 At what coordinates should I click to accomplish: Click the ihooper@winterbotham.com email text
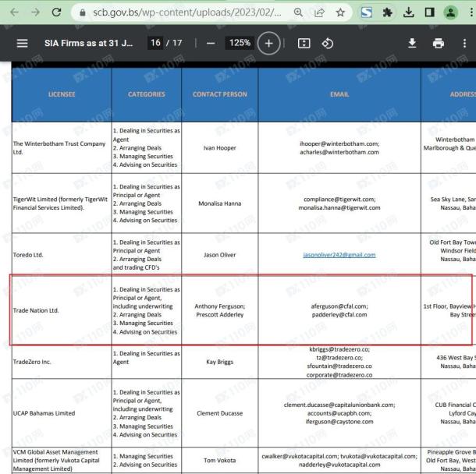[x=339, y=143]
